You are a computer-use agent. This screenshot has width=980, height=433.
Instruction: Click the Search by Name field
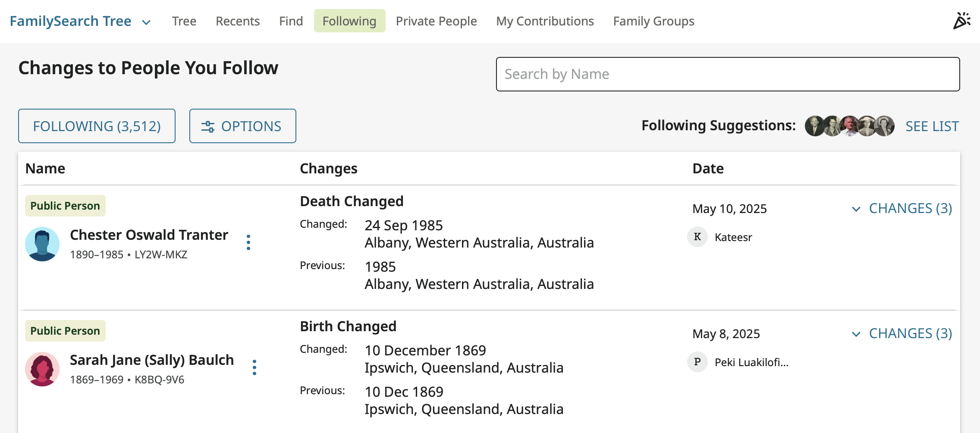coord(728,74)
